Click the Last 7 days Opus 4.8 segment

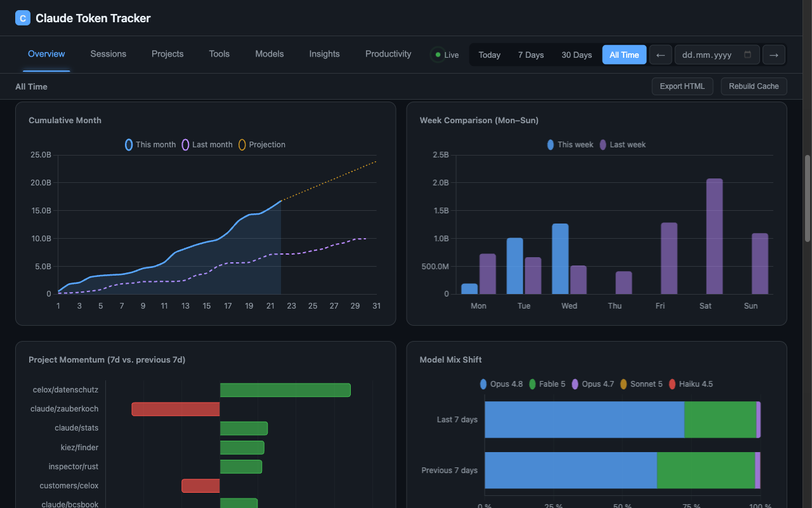(x=584, y=420)
